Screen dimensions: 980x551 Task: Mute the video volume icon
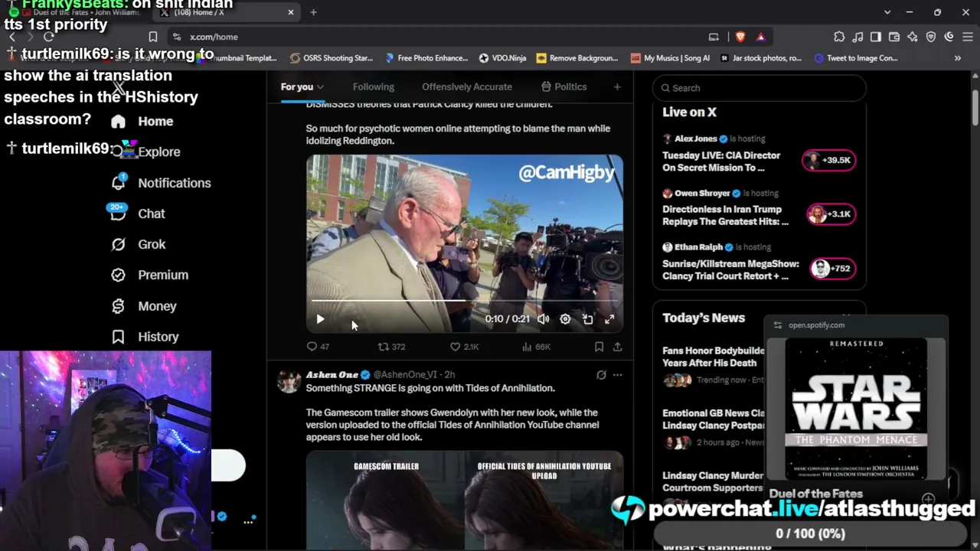pos(543,319)
